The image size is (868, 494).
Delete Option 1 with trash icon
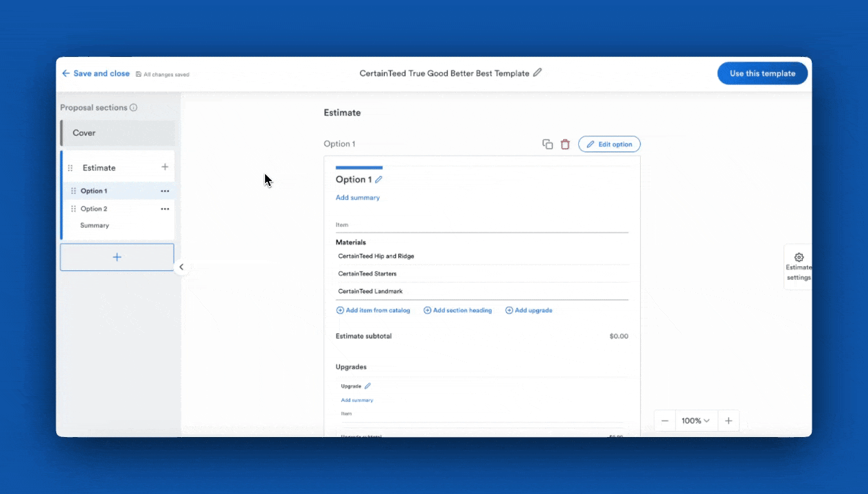pos(565,144)
